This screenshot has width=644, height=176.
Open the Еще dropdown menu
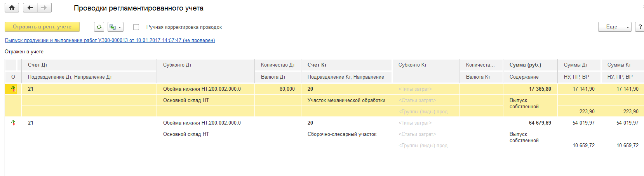(x=614, y=27)
